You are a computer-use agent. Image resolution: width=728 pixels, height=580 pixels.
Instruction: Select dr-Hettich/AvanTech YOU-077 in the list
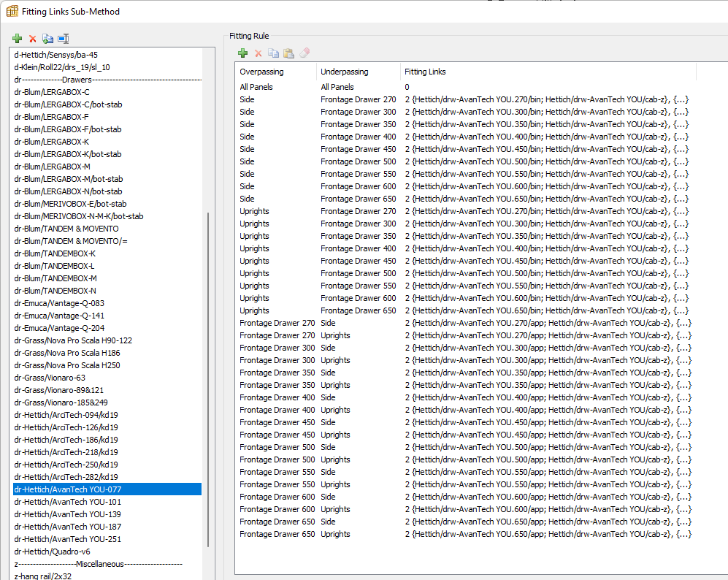pyautogui.click(x=107, y=489)
